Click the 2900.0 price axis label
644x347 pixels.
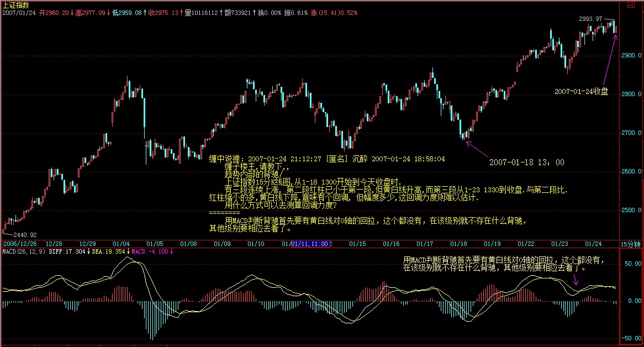(x=631, y=56)
